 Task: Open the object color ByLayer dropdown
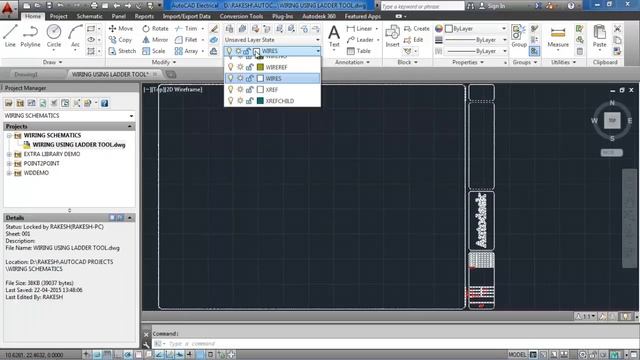click(x=476, y=29)
